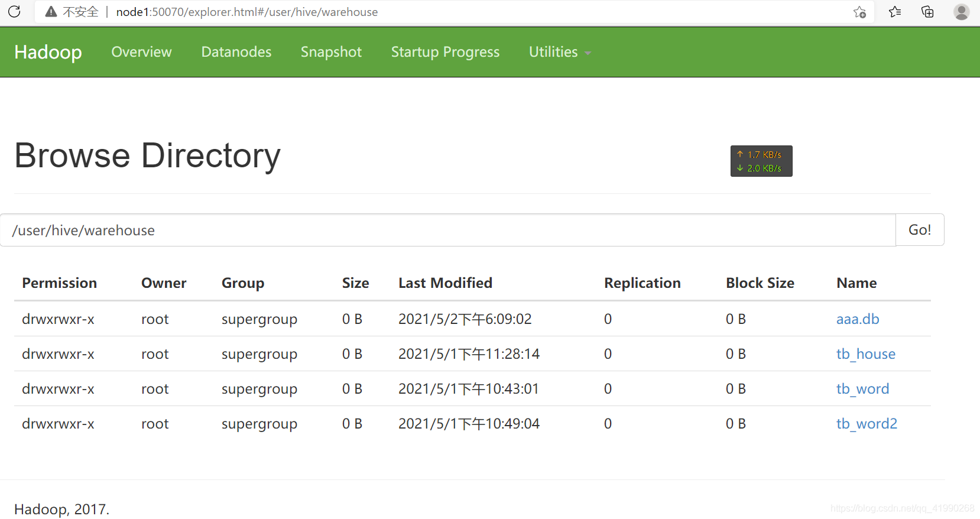Click the supergroup cell in tb_word row
Viewport: 980px width, 519px height.
tap(259, 389)
